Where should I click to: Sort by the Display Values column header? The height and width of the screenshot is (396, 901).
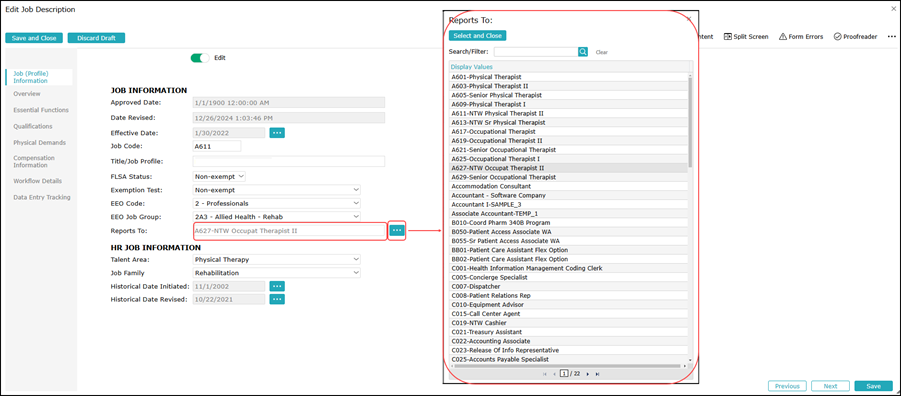471,67
